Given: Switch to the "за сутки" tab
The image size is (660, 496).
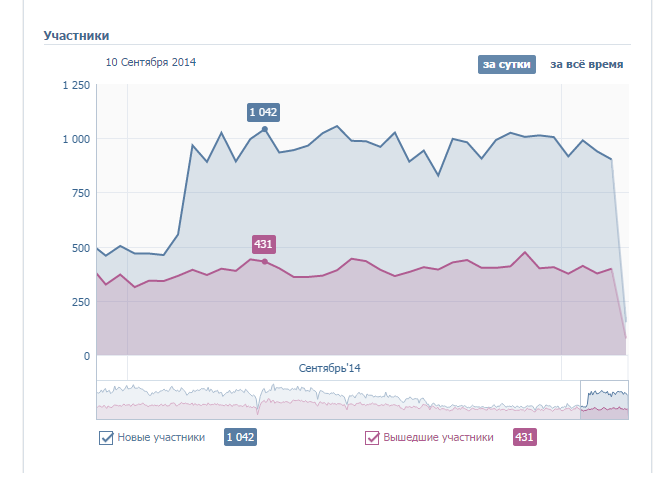Looking at the screenshot, I should 508,65.
